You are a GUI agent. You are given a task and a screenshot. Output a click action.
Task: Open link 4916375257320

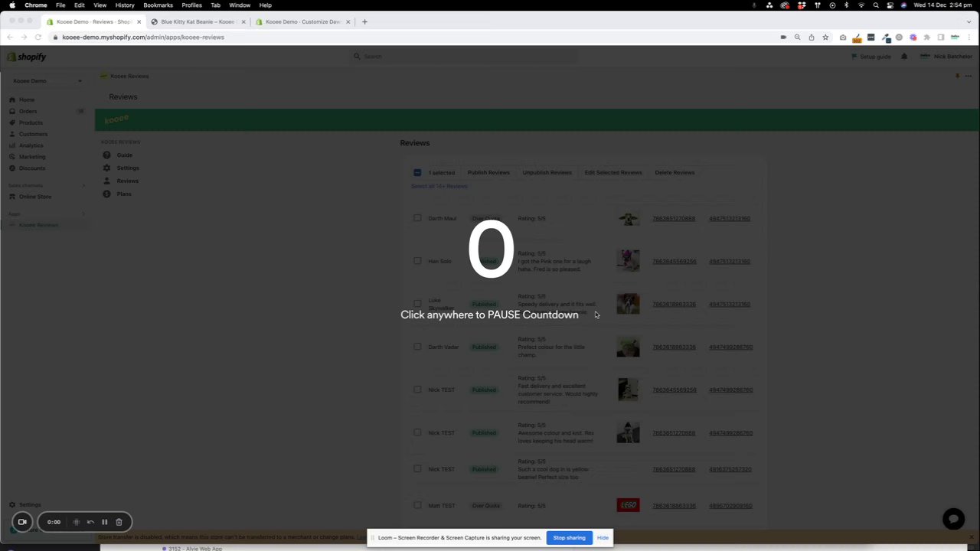coord(730,469)
